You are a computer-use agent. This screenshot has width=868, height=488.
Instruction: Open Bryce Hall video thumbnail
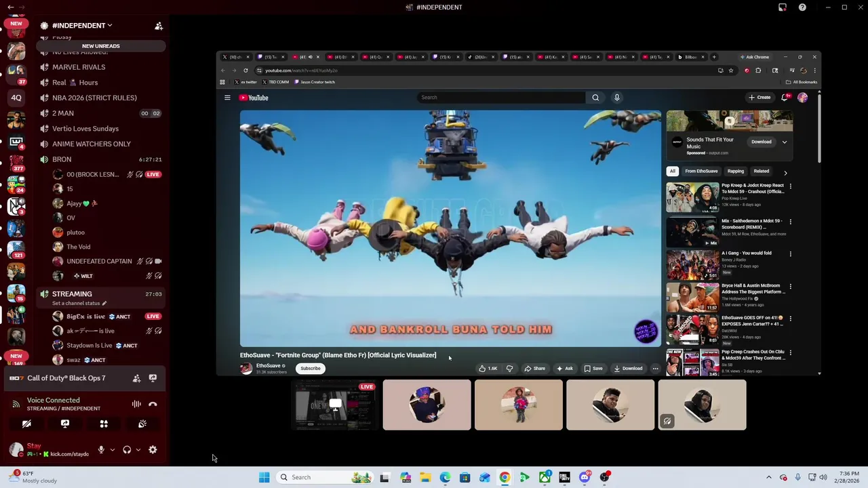pos(692,297)
